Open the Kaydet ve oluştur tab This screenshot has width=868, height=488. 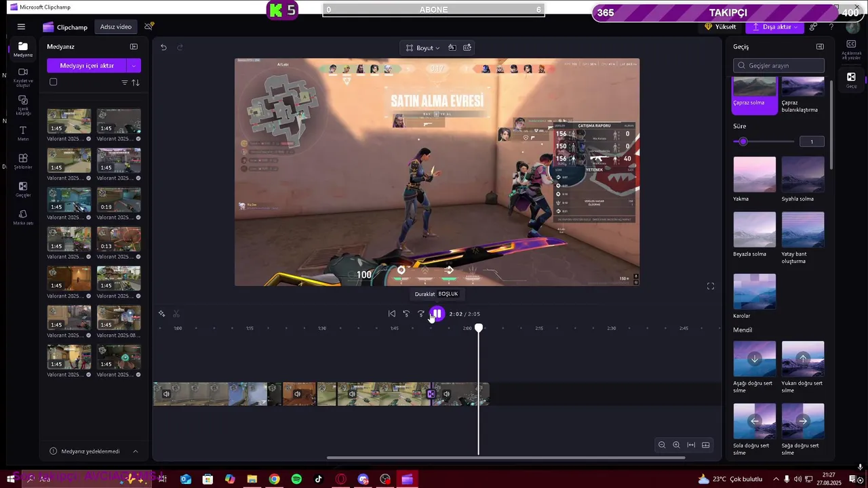pos(23,77)
